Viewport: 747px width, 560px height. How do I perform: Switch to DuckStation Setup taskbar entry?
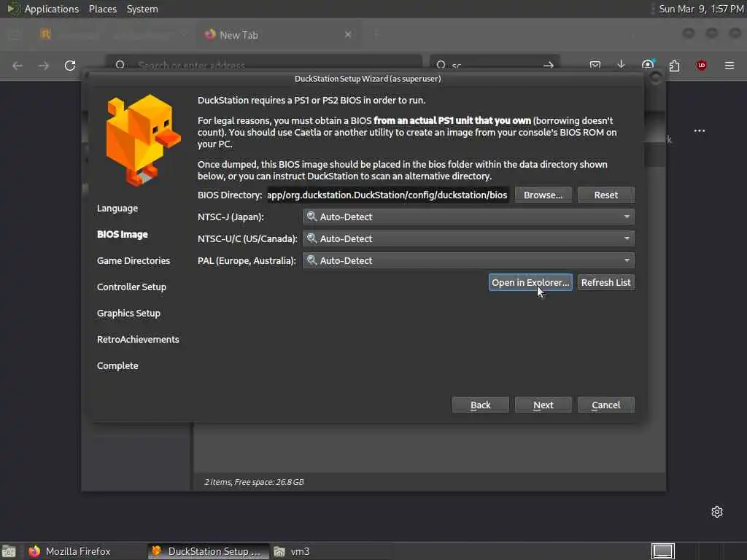pyautogui.click(x=207, y=551)
